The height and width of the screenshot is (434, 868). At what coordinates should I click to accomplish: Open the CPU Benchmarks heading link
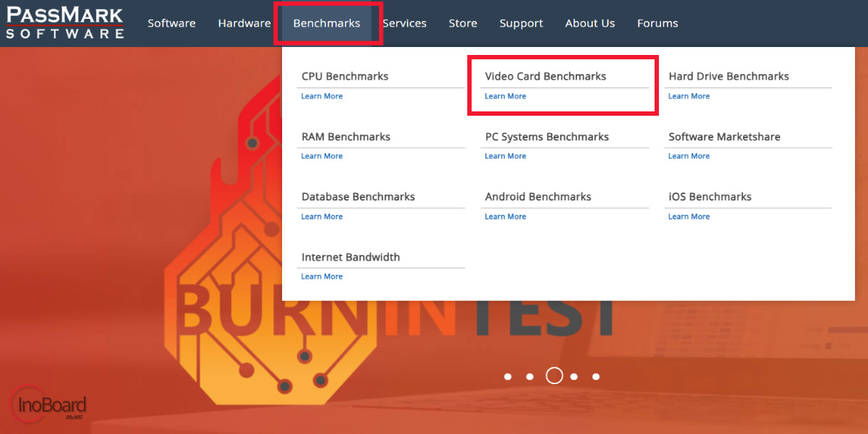pyautogui.click(x=345, y=76)
